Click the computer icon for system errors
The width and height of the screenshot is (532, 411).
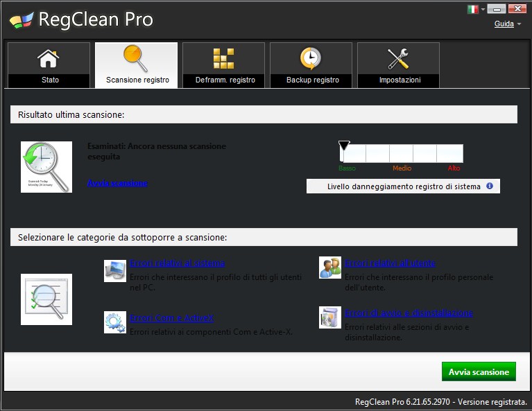click(115, 270)
